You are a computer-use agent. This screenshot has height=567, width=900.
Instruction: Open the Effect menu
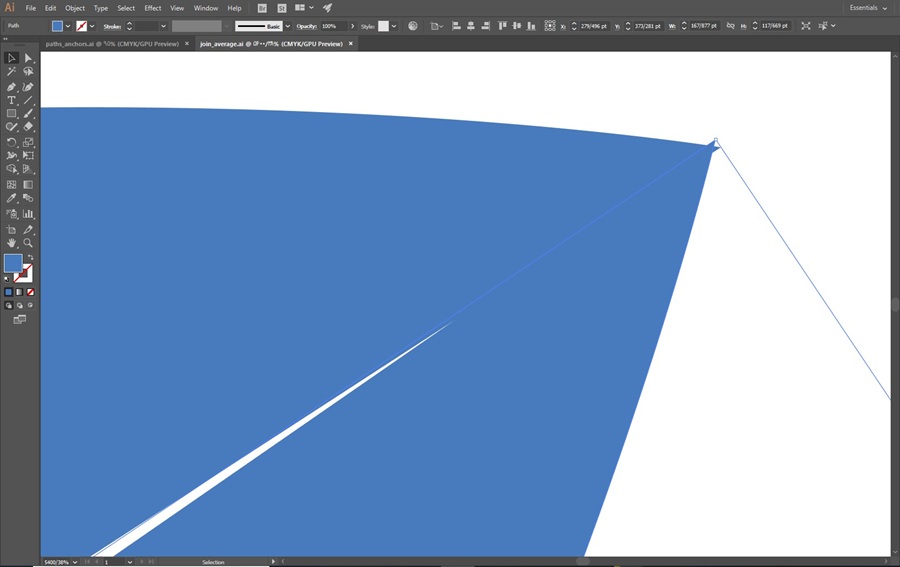(153, 8)
